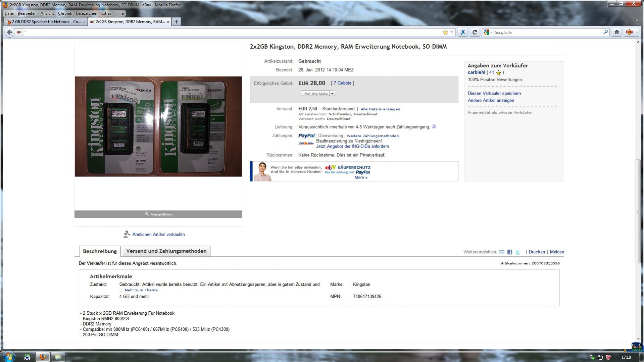Click 'Diesen Verkäufer speichern' link
The image size is (644, 362).
click(494, 93)
